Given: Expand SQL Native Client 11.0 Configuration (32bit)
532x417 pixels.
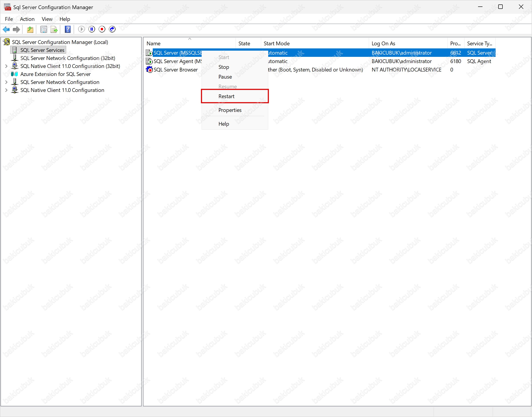Looking at the screenshot, I should click(6, 66).
